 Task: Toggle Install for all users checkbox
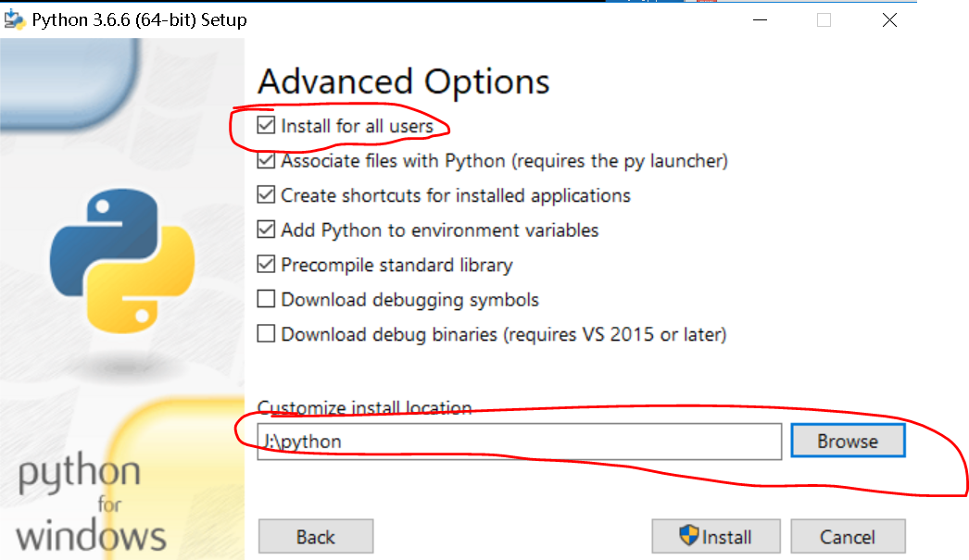(266, 125)
